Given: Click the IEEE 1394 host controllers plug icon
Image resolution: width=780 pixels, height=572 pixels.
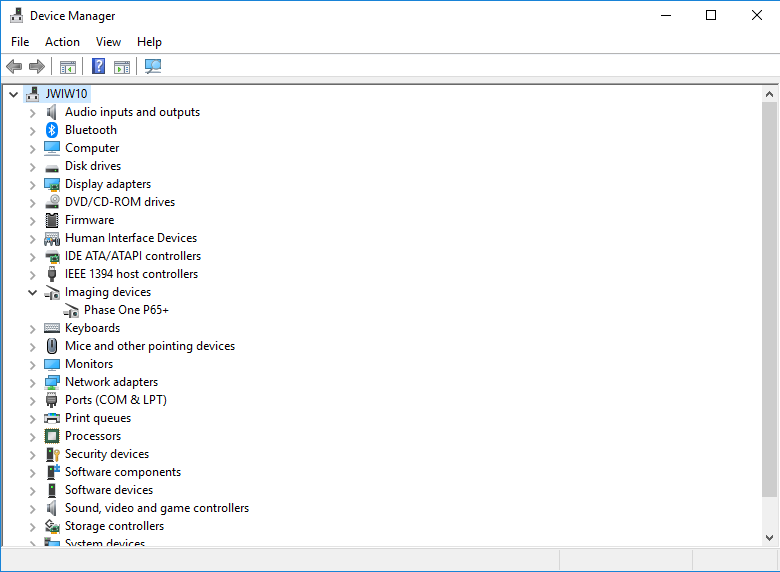Looking at the screenshot, I should (x=52, y=274).
